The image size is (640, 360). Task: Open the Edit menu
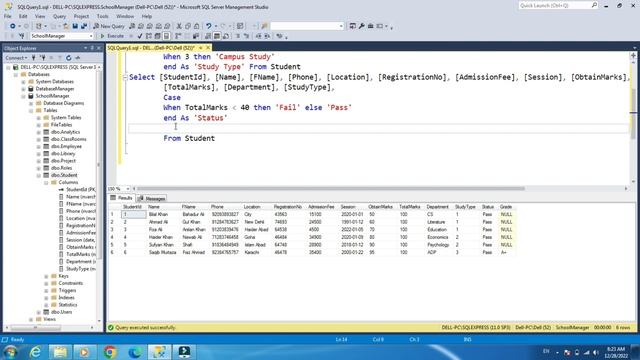tap(23, 16)
